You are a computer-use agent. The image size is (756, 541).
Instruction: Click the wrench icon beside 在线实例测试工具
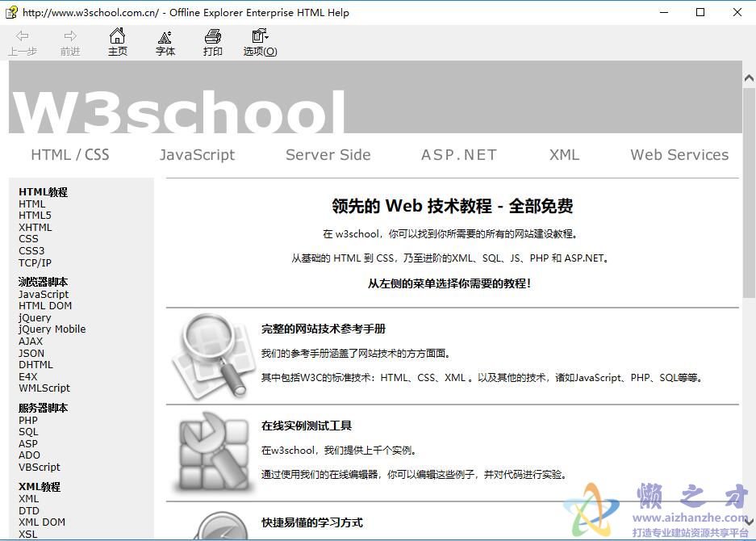[211, 452]
